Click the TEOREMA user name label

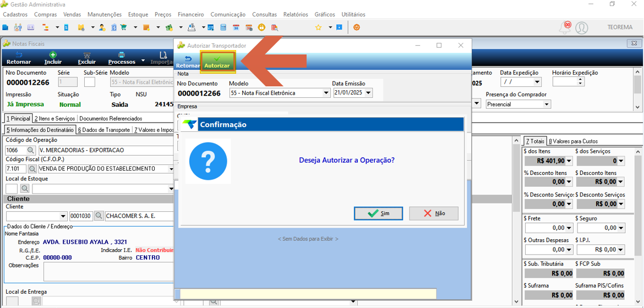coord(620,28)
